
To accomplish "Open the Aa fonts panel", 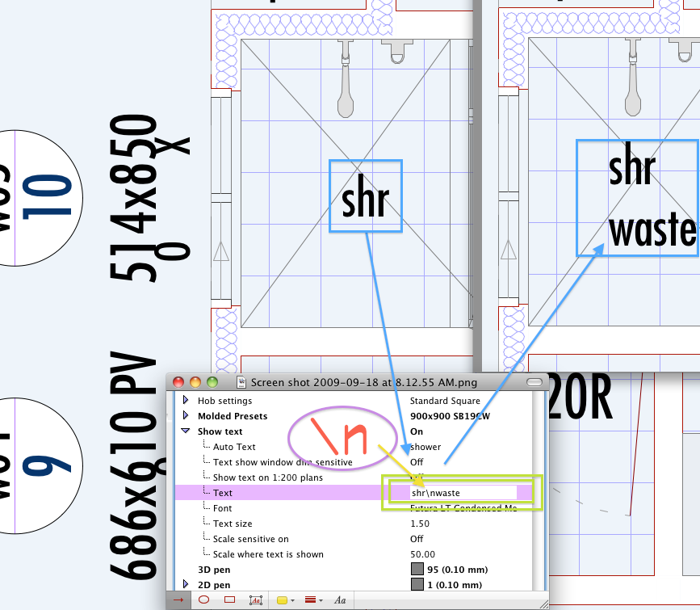I will click(x=340, y=599).
